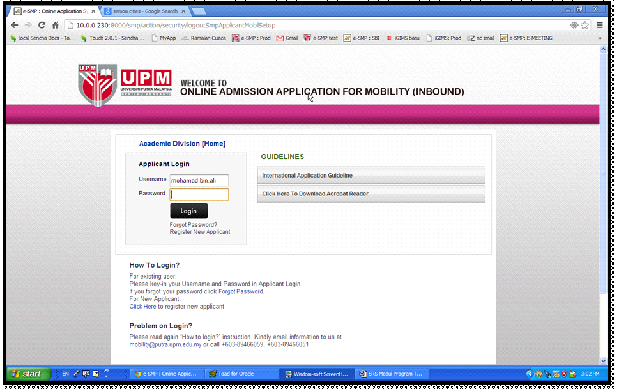
Task: Expand the International Application Guideline panel
Action: 371,175
